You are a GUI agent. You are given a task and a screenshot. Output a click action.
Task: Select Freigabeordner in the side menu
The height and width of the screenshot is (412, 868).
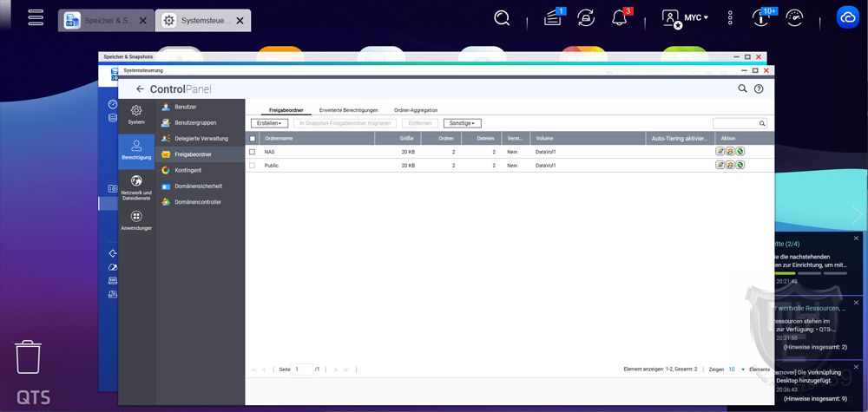pyautogui.click(x=200, y=154)
